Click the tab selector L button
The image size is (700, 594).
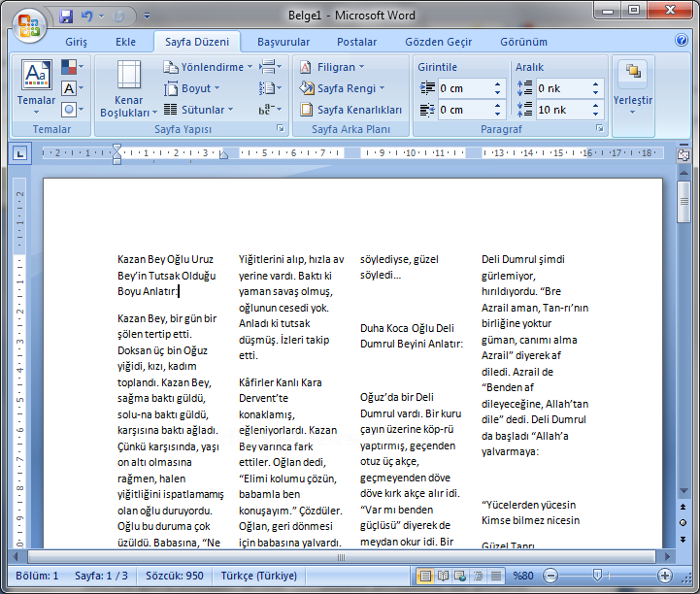[19, 154]
